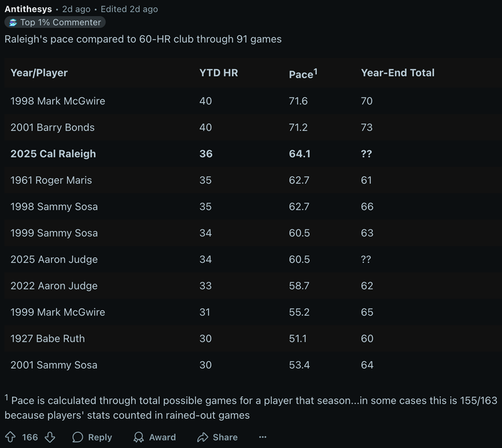Downvote the comment by Antithesys

[x=50, y=437]
